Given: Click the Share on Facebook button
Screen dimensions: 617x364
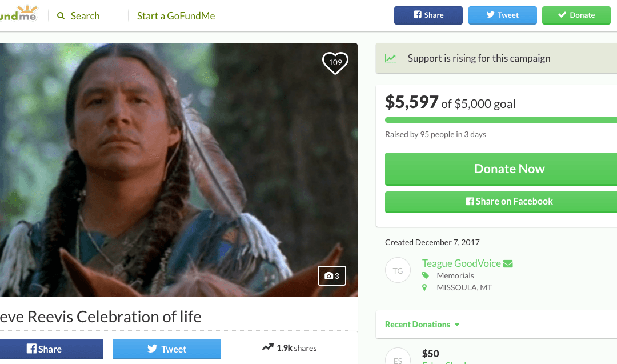Looking at the screenshot, I should click(500, 202).
